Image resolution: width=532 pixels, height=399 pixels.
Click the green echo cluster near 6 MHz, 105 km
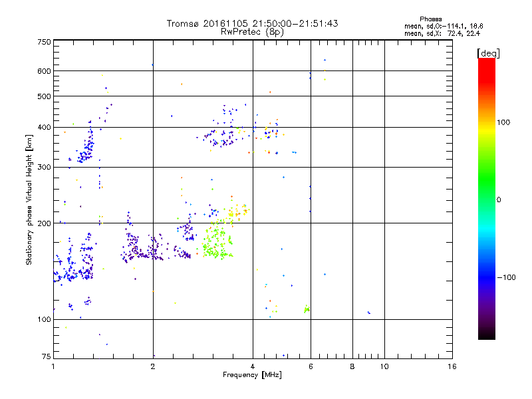307,309
